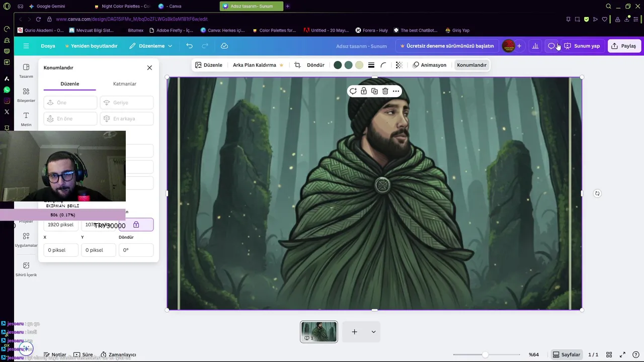Open the Süre duration option

pos(83,354)
